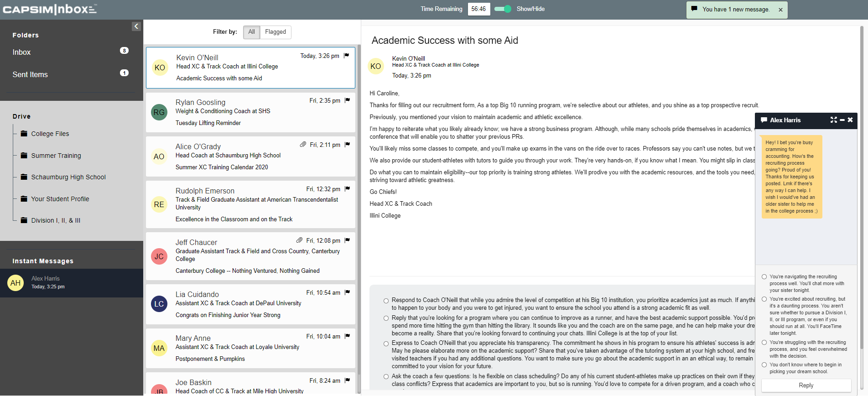
Task: Collapse the folders sidebar with arrow icon
Action: [136, 26]
